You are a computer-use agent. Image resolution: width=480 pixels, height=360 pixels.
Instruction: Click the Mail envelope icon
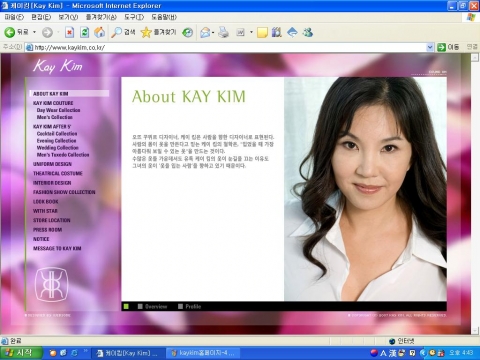[x=205, y=32]
